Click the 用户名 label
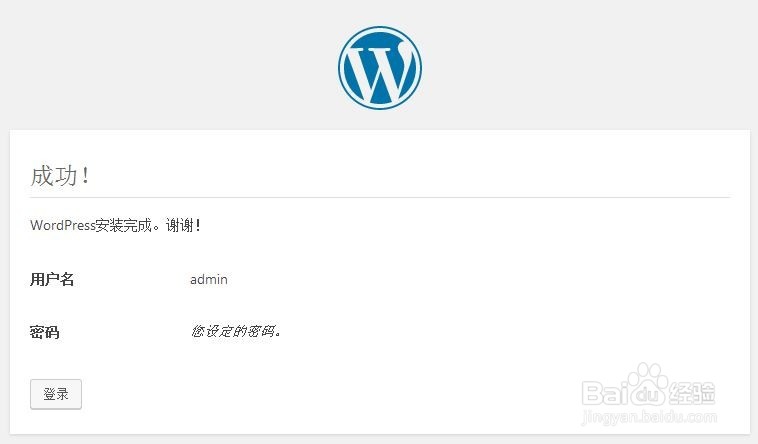758x444 pixels. 52,279
